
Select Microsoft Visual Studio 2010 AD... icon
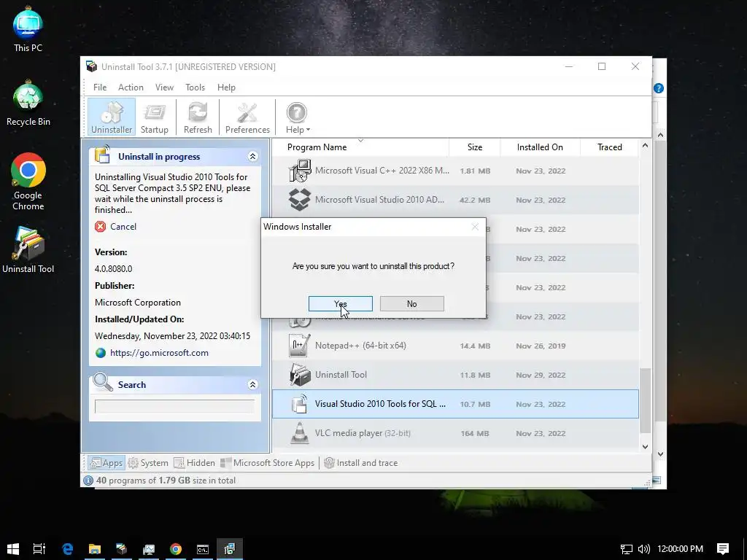click(300, 200)
